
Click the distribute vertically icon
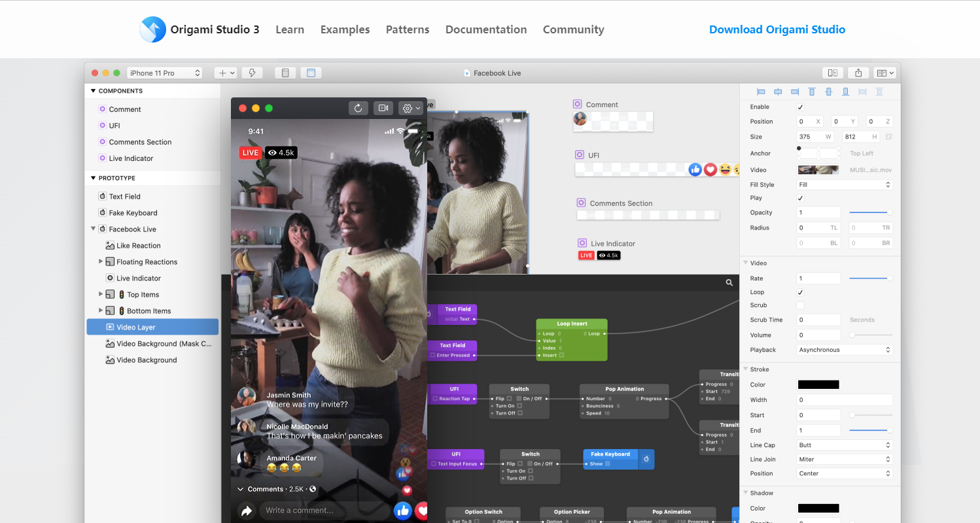coord(879,92)
